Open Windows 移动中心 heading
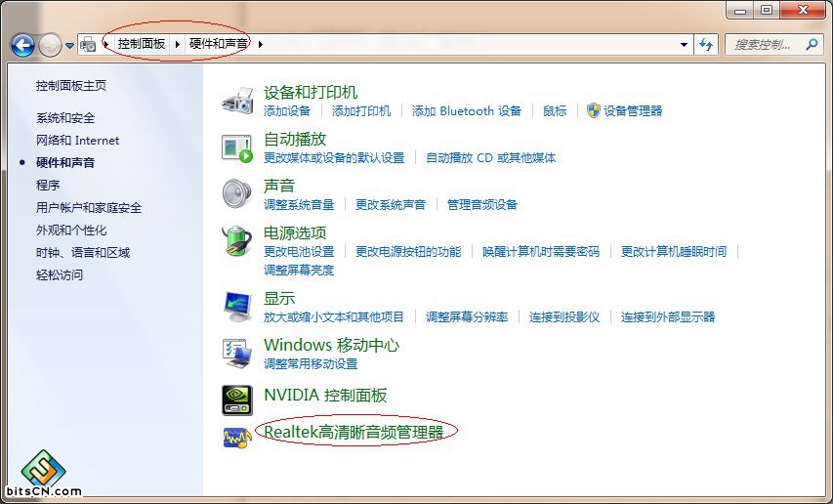Screen dimensions: 833x504 click(x=331, y=345)
